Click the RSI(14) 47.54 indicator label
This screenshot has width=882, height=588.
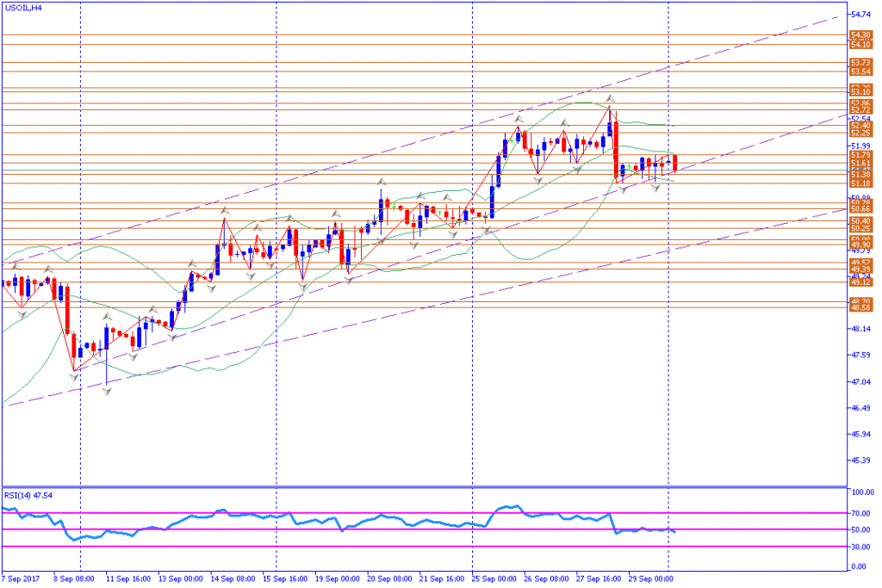28,495
